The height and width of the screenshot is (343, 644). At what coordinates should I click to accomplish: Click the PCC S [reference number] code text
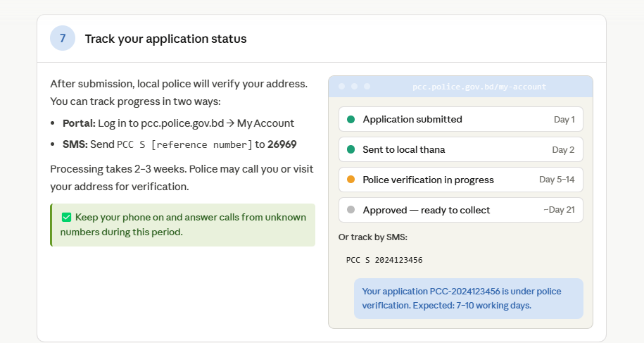pos(184,144)
